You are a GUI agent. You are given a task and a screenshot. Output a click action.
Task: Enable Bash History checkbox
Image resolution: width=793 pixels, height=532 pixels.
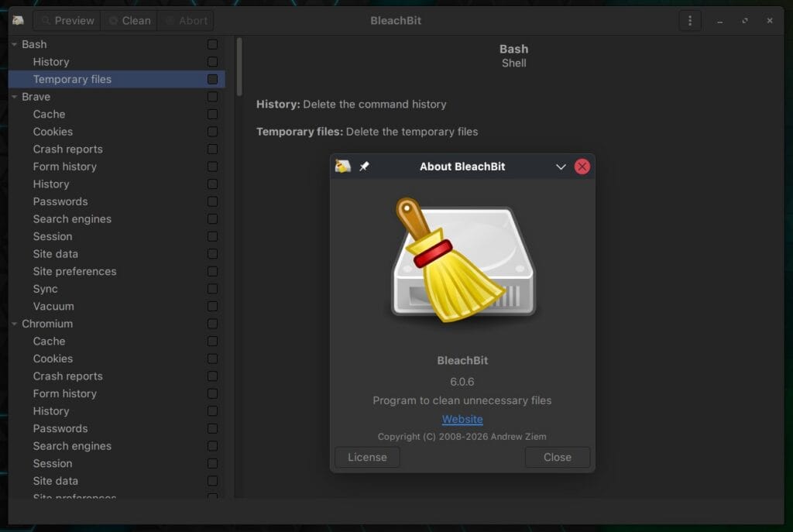point(212,62)
